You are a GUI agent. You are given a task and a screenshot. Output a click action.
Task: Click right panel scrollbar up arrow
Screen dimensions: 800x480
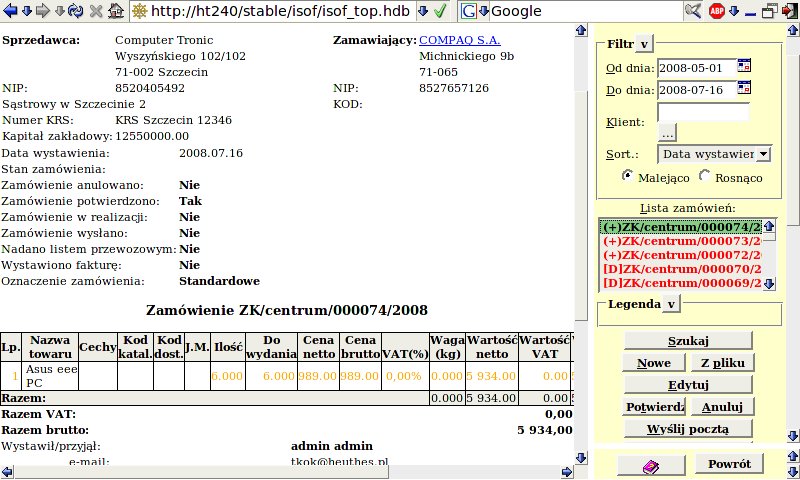click(x=793, y=31)
